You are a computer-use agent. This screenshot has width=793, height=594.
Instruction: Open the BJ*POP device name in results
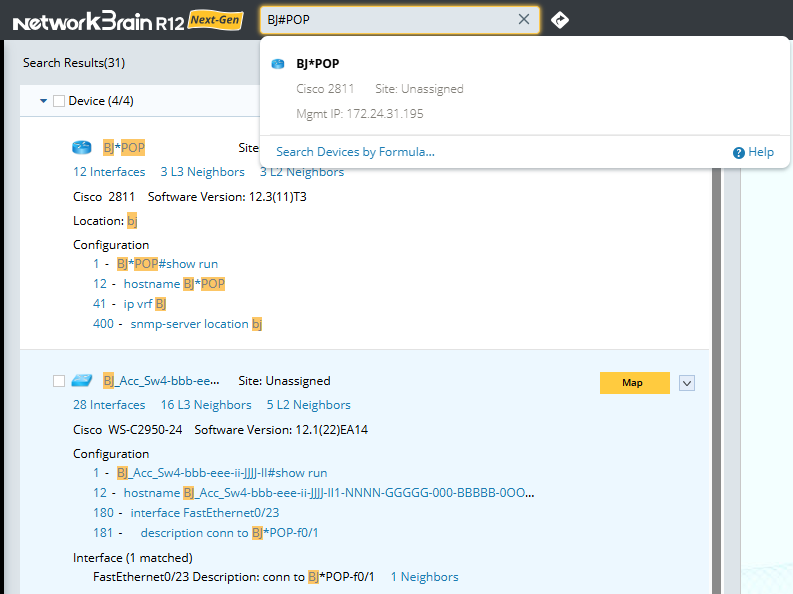point(124,148)
